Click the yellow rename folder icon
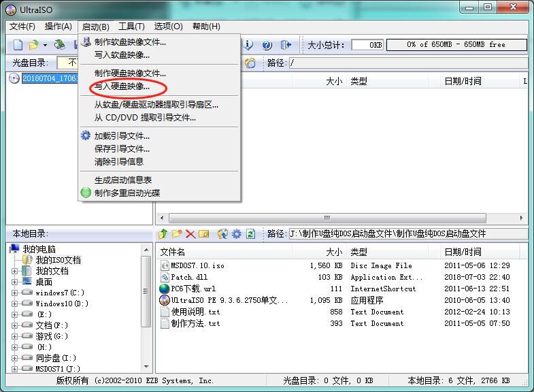This screenshot has height=392, width=534. (204, 234)
